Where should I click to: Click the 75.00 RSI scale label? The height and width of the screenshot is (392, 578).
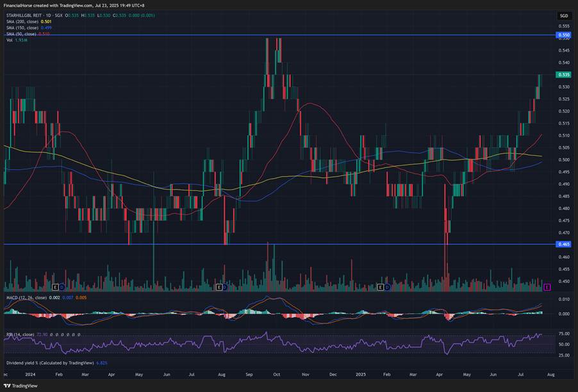tap(564, 334)
